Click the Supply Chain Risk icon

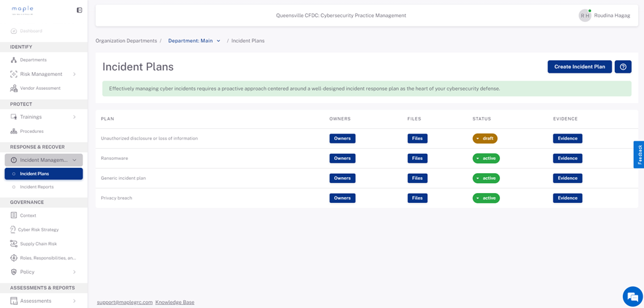(14, 244)
